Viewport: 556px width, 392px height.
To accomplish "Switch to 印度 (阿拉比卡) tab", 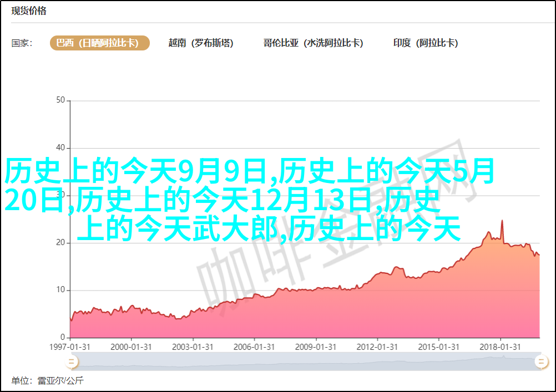I will [x=426, y=43].
